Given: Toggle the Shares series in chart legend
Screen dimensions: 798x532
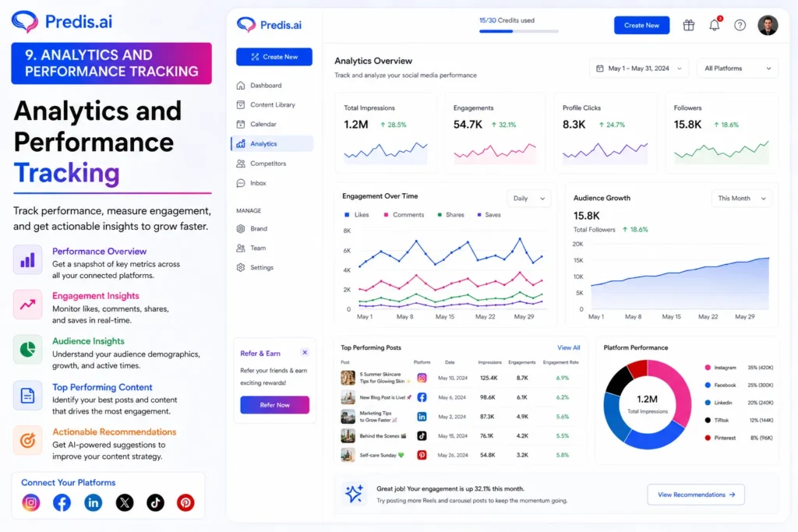Looking at the screenshot, I should [x=451, y=215].
